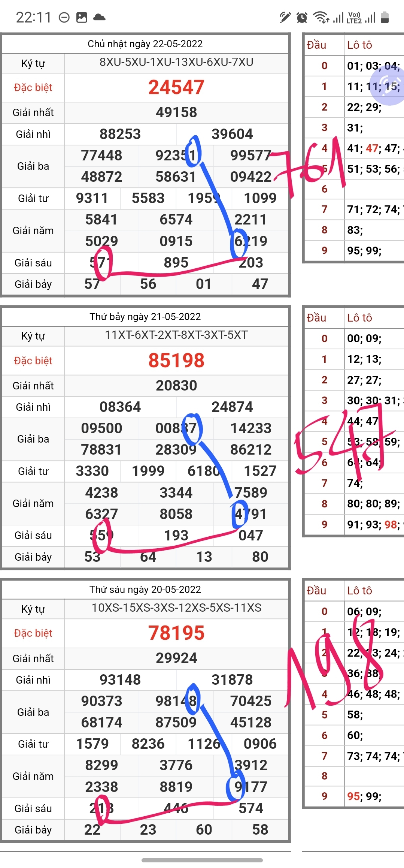Select the special prize number 78195
The width and height of the screenshot is (404, 868).
point(176,633)
